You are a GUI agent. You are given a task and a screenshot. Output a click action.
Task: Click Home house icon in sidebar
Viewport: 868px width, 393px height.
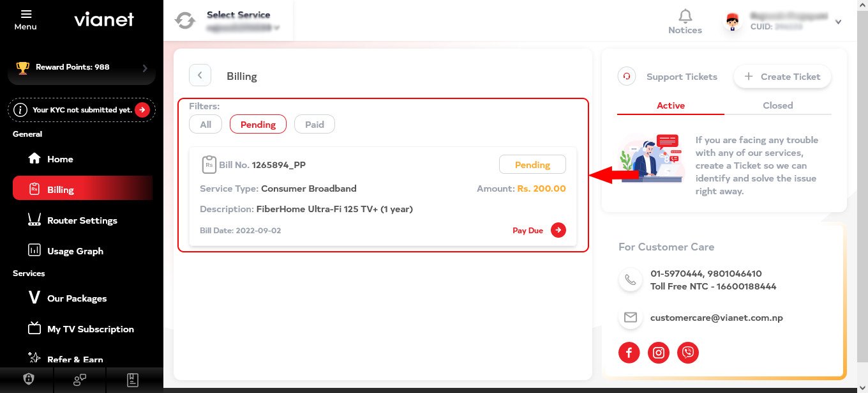click(x=34, y=158)
